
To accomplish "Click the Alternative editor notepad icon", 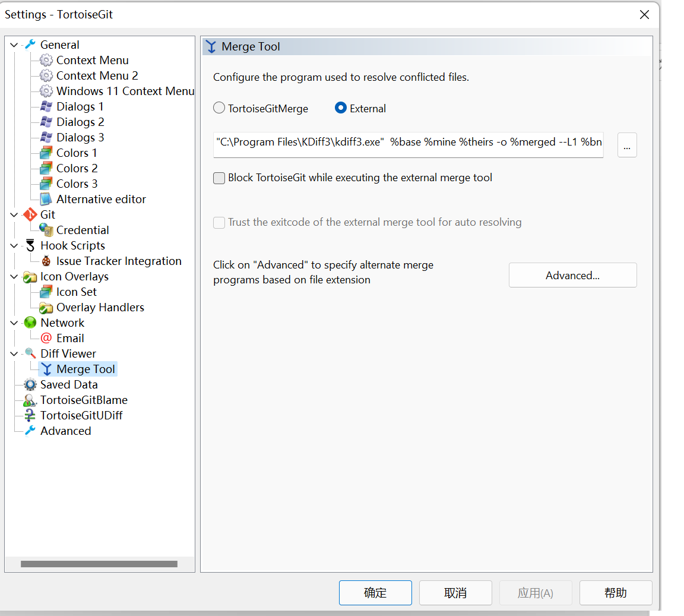I will [46, 199].
